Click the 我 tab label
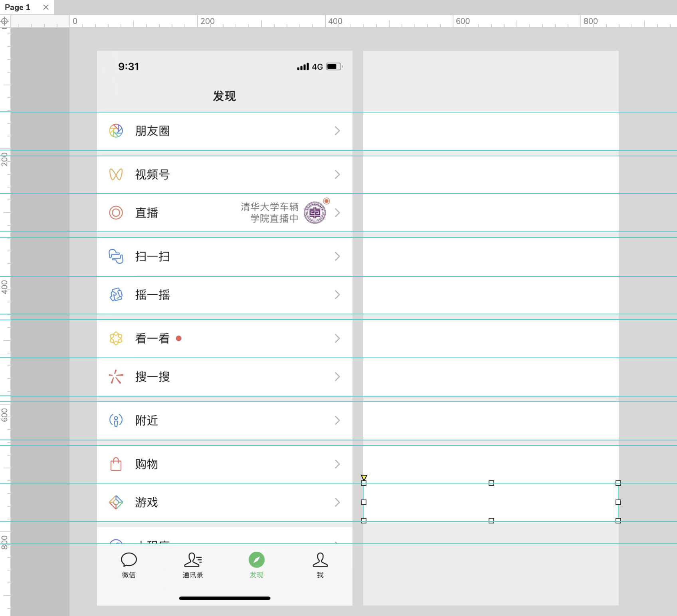 (320, 575)
